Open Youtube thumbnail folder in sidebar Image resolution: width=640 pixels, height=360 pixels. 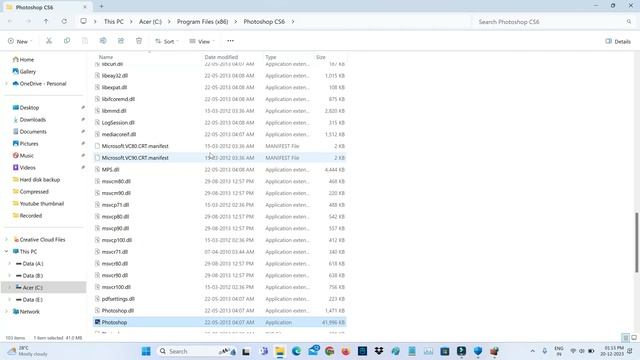pos(38,204)
